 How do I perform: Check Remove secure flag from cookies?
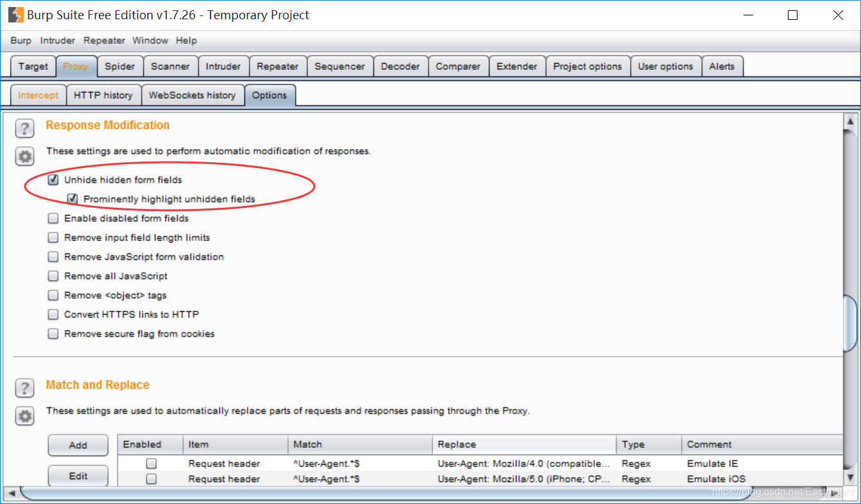click(x=53, y=333)
